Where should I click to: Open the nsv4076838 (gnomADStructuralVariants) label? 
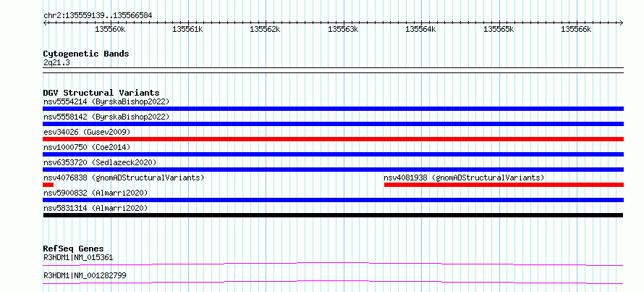pos(124,178)
